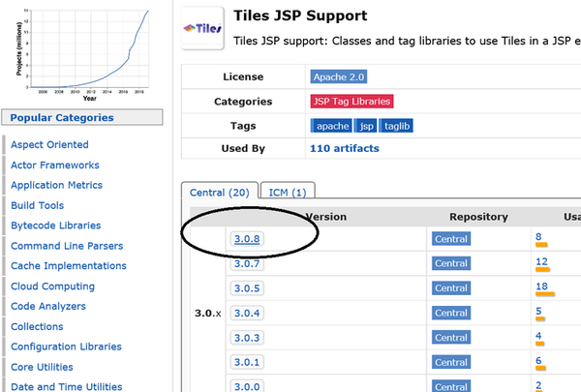This screenshot has width=581, height=392.
Task: Open usages count 5 for version 3.0.4
Action: (538, 312)
